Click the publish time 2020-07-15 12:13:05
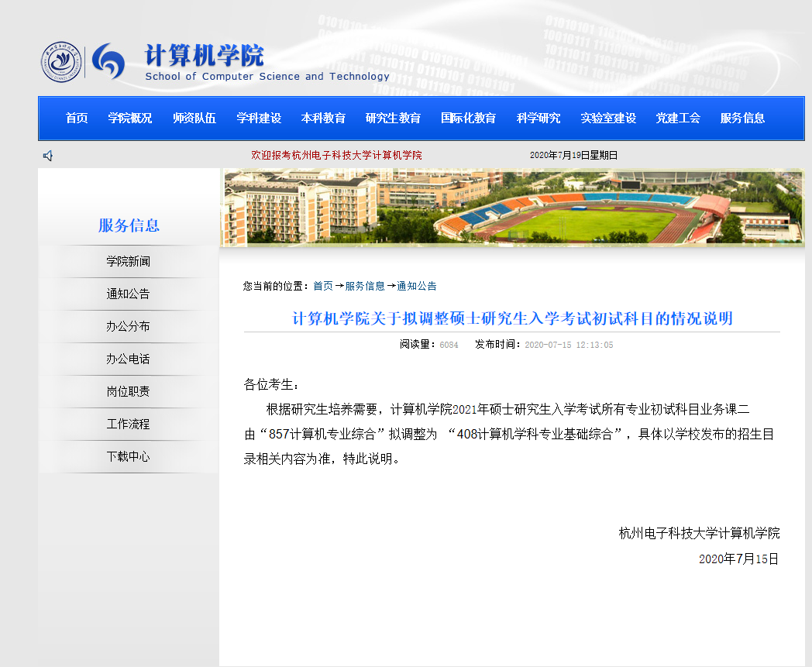The image size is (812, 667). (569, 345)
